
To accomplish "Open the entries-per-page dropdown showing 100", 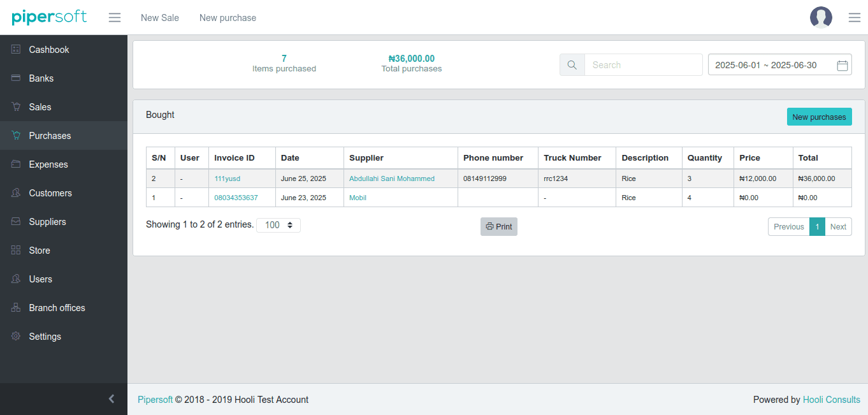I will click(278, 225).
